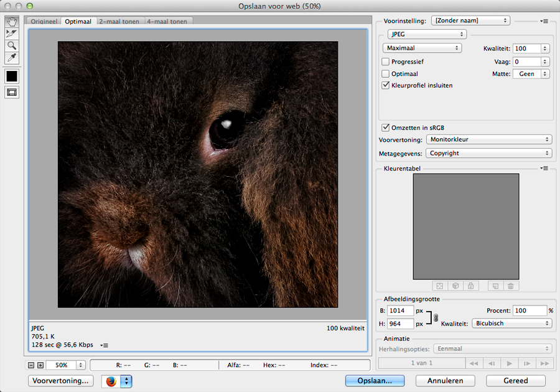Click the black eyedropper color swatch
The width and height of the screenshot is (560, 392).
[x=12, y=76]
